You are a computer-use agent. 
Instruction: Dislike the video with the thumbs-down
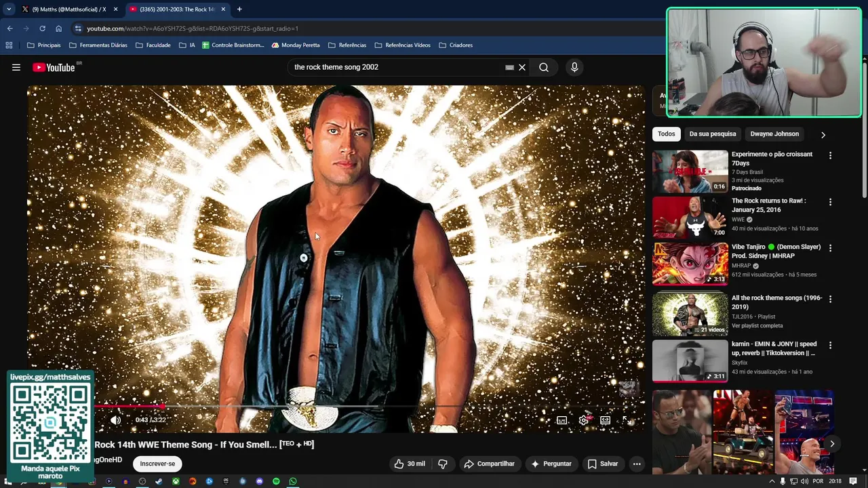[443, 464]
